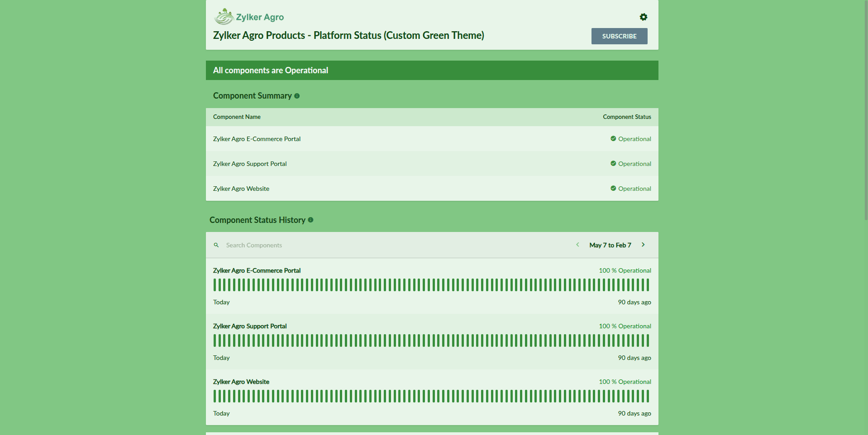Screen dimensions: 868x435
Task: Click 90 days ago under E-Commerce Portal
Action: pos(634,302)
